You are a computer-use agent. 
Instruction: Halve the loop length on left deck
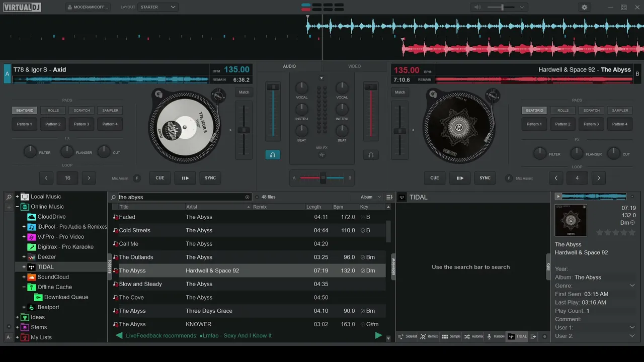tap(46, 178)
